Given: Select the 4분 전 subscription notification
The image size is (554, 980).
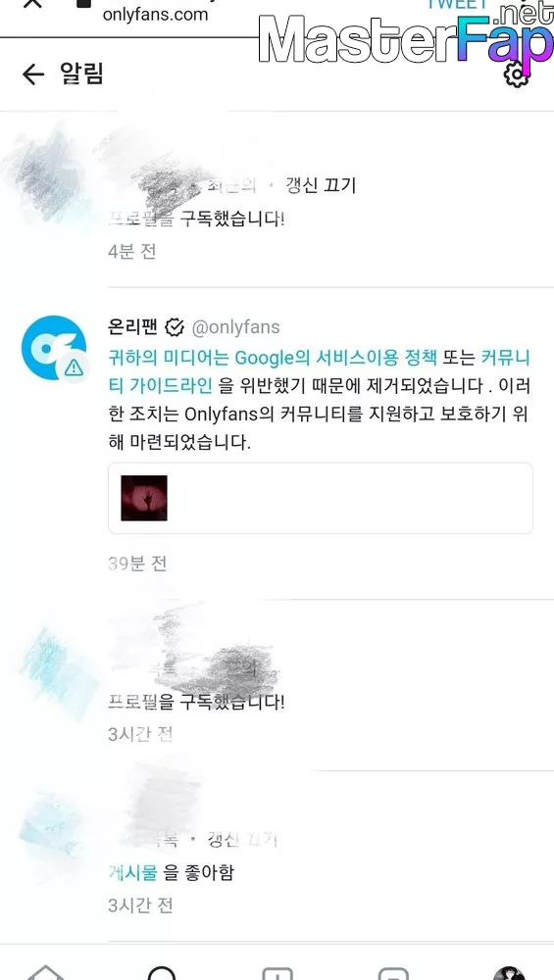Looking at the screenshot, I should click(x=277, y=201).
